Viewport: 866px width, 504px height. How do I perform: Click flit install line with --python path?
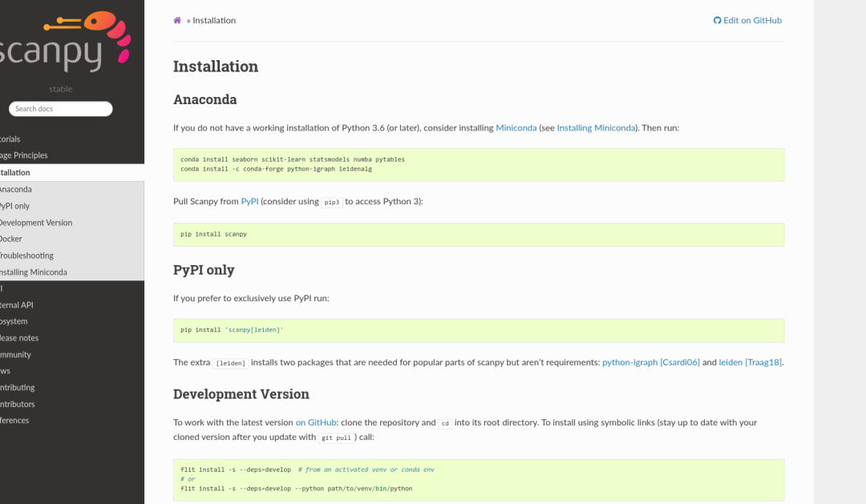pyautogui.click(x=296, y=489)
